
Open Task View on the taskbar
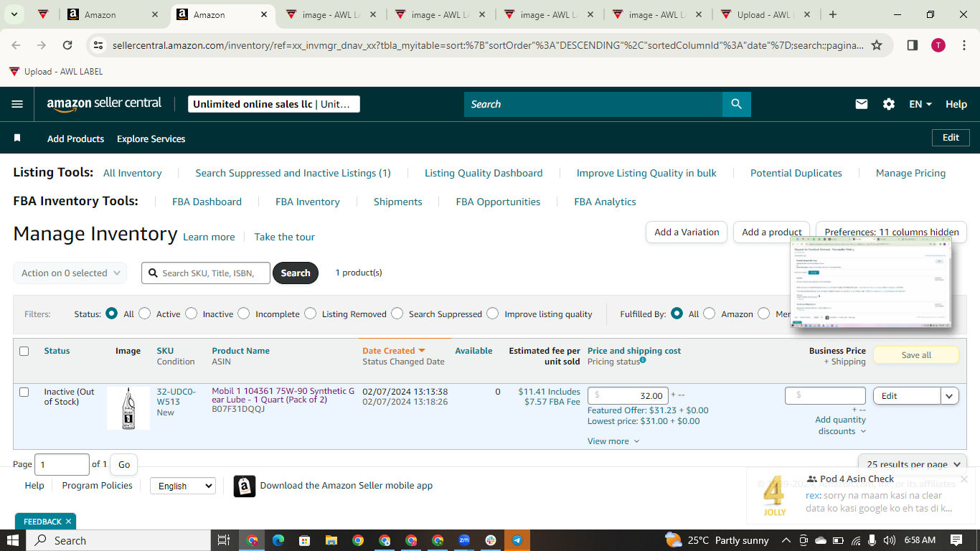click(223, 540)
